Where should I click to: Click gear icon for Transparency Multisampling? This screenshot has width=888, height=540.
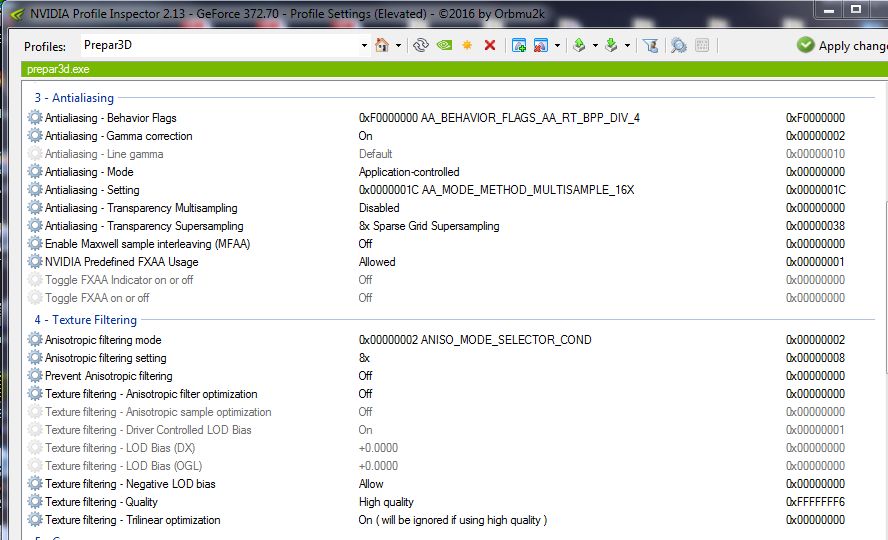click(x=35, y=208)
